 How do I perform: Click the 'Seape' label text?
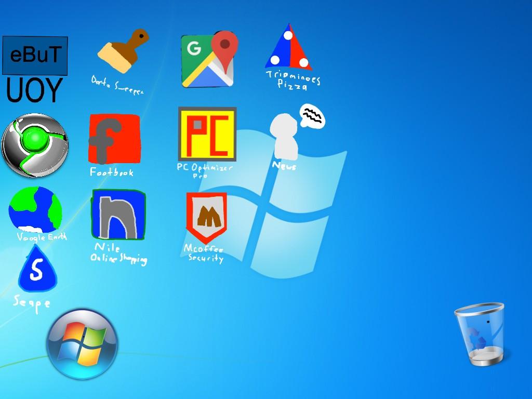(32, 303)
